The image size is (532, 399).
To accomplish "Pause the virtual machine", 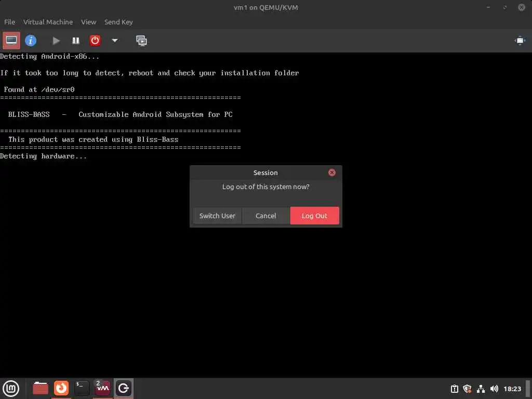I will (x=76, y=41).
